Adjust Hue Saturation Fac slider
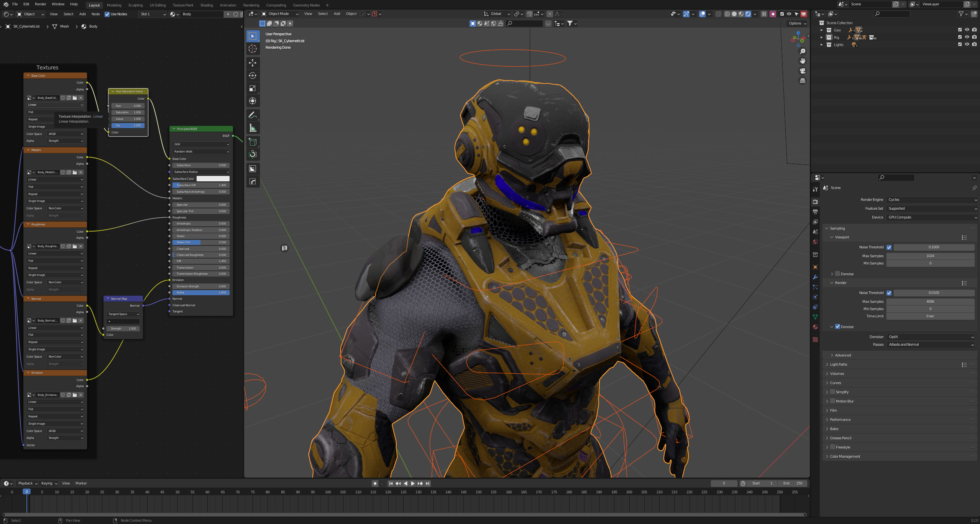980x524 pixels. pos(128,126)
